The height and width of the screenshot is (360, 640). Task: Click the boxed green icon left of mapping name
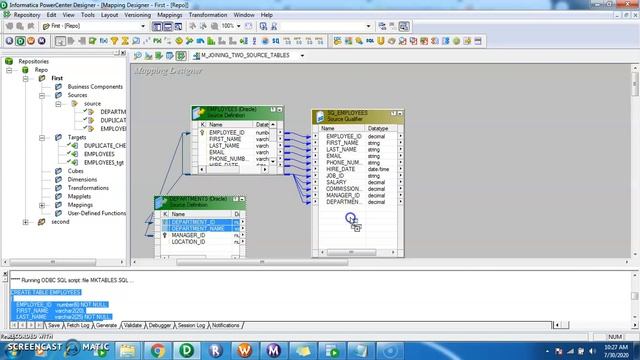tap(181, 55)
